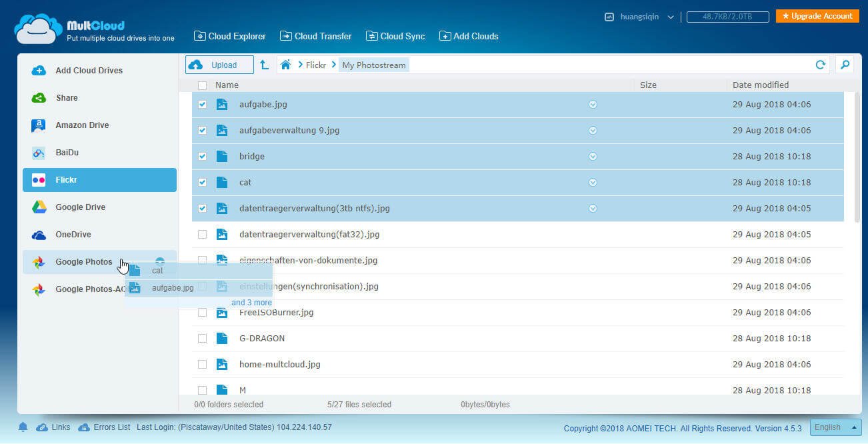Click the home icon in the breadcrumb
Image resolution: width=868 pixels, height=444 pixels.
285,65
